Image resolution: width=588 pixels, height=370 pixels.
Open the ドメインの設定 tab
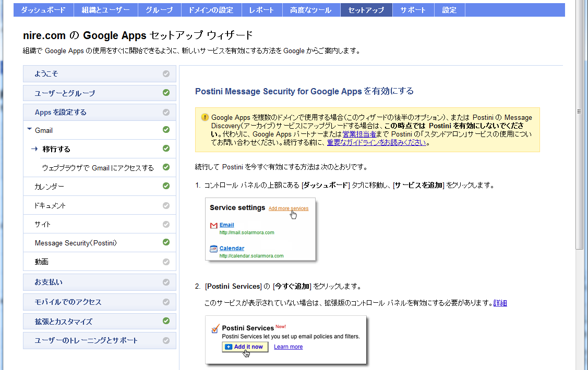211,10
